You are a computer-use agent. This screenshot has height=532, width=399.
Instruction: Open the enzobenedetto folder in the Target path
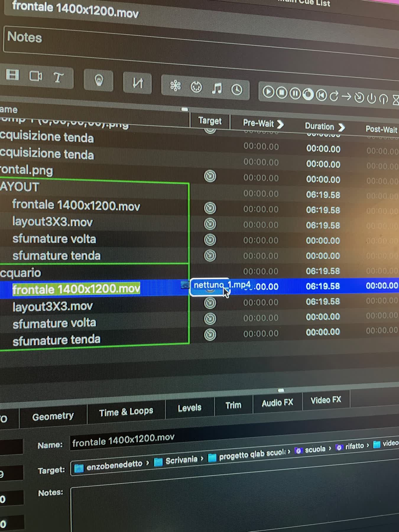pos(108,467)
